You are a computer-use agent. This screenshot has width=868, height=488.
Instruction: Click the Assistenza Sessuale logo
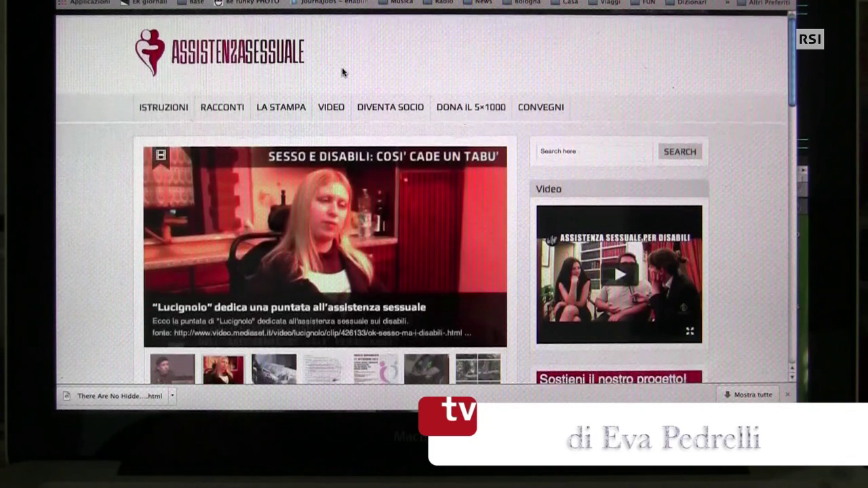pyautogui.click(x=219, y=52)
